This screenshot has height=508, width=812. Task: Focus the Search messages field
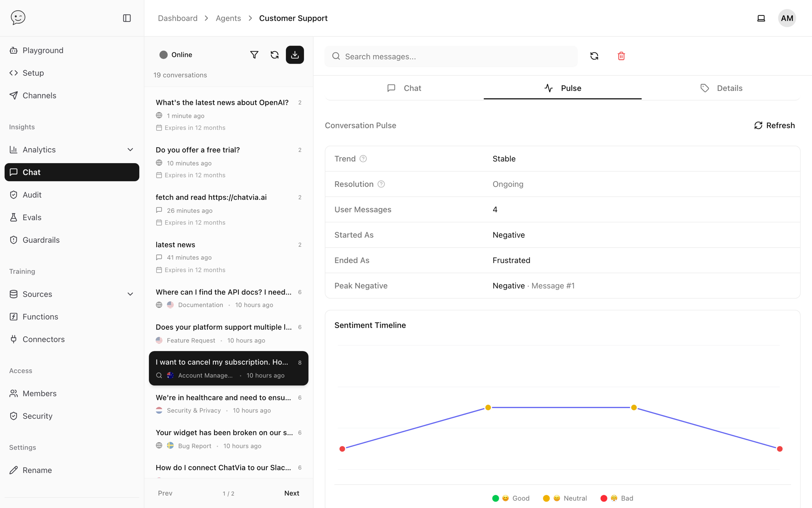click(451, 56)
